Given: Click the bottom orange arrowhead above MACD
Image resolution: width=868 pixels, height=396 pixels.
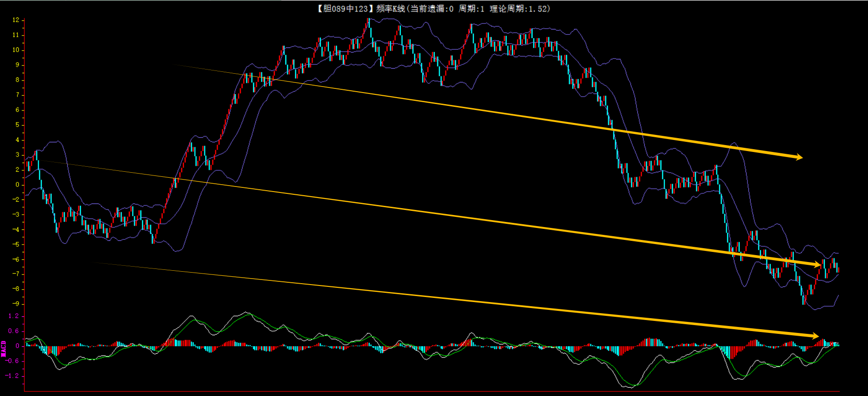Looking at the screenshot, I should coord(815,336).
